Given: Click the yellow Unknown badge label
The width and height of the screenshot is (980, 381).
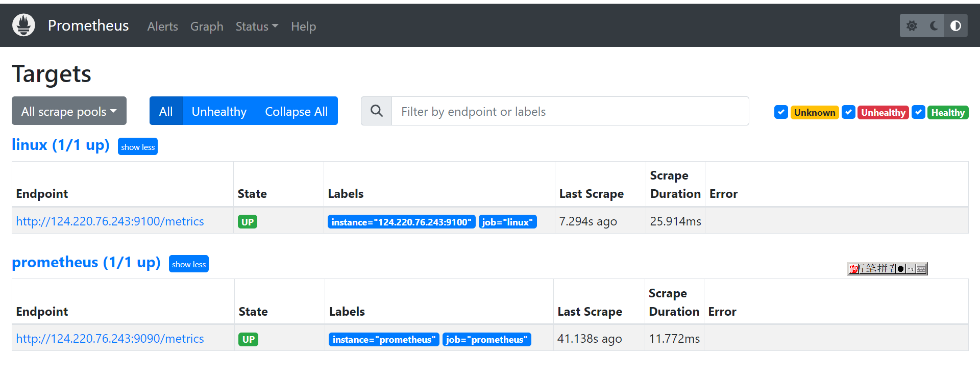Looking at the screenshot, I should coord(815,112).
